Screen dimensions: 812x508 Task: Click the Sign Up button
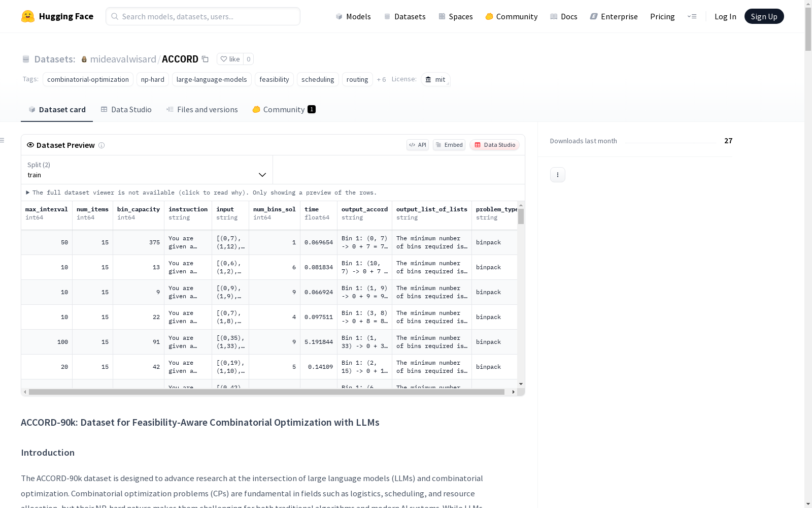coord(764,16)
